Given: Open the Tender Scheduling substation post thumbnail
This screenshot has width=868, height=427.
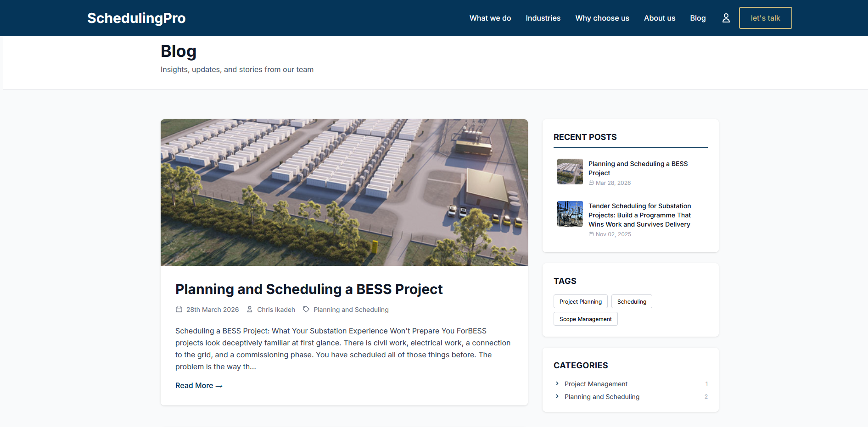Looking at the screenshot, I should 570,214.
